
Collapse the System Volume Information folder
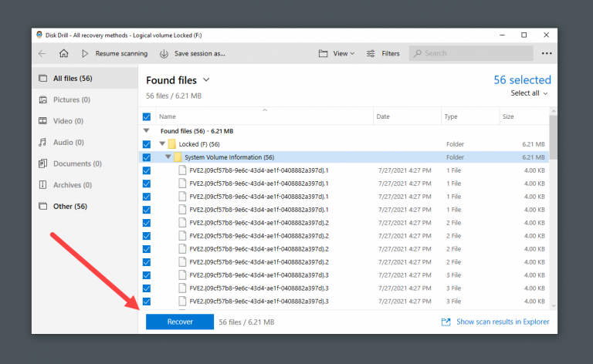pyautogui.click(x=168, y=157)
